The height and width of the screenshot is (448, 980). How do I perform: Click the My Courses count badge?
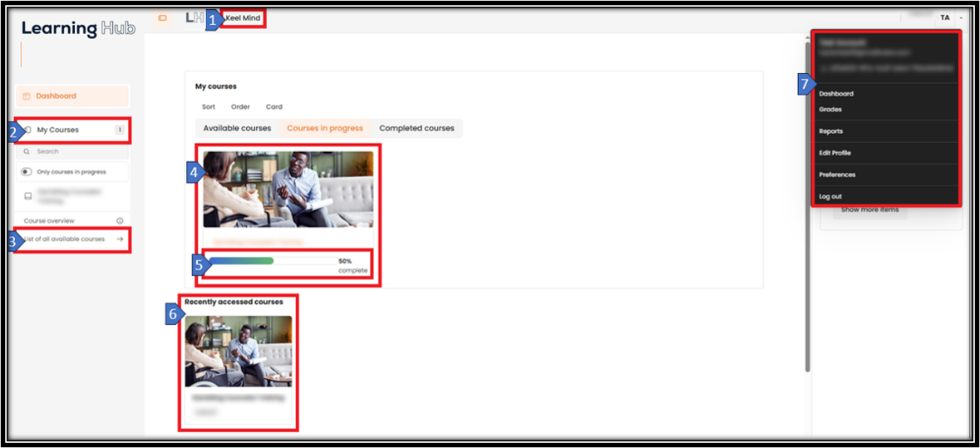pyautogui.click(x=120, y=130)
